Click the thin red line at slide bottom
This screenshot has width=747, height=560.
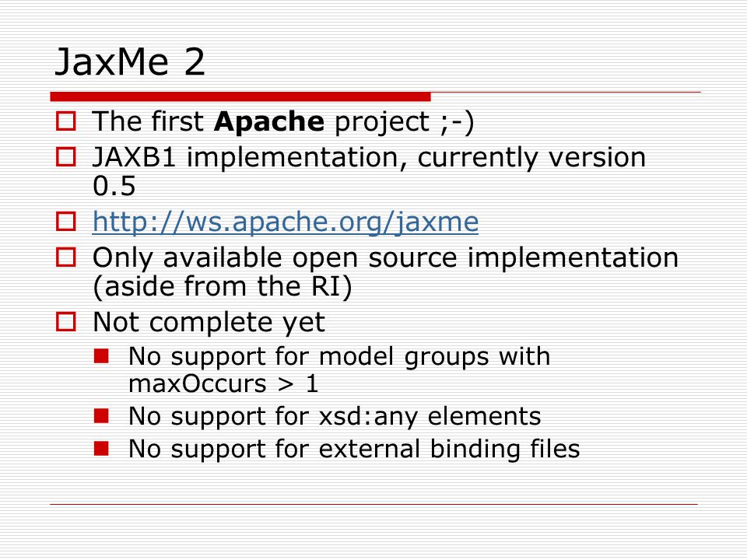tap(374, 504)
